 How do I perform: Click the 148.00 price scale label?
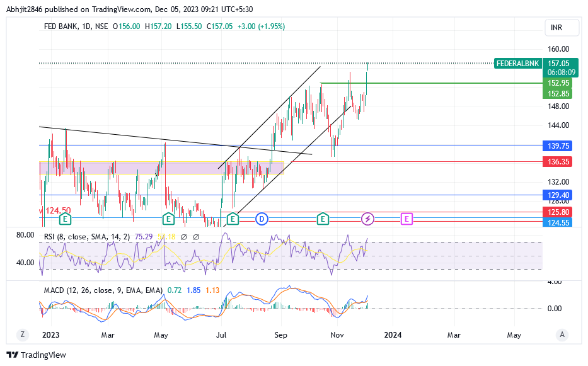558,106
